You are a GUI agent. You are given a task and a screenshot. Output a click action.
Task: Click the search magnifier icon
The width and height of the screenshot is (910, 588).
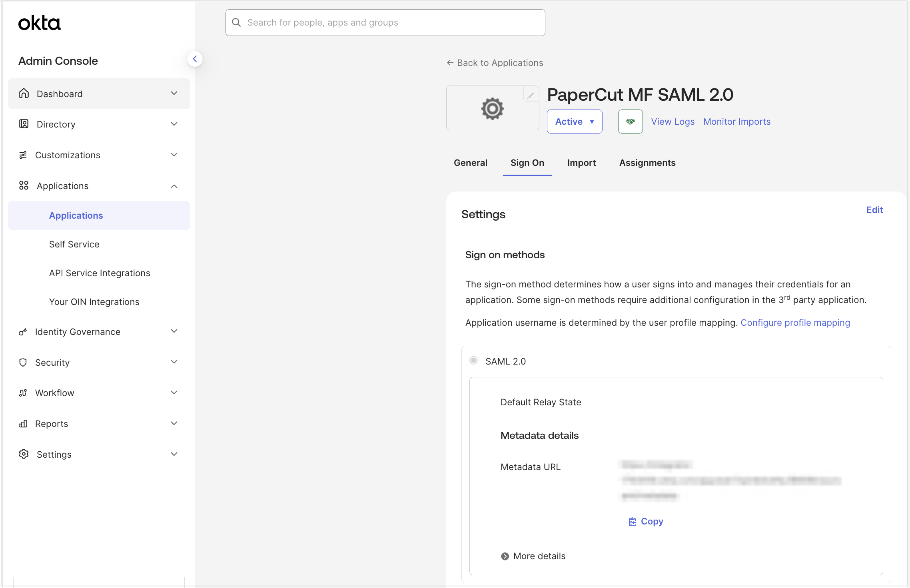pyautogui.click(x=237, y=22)
